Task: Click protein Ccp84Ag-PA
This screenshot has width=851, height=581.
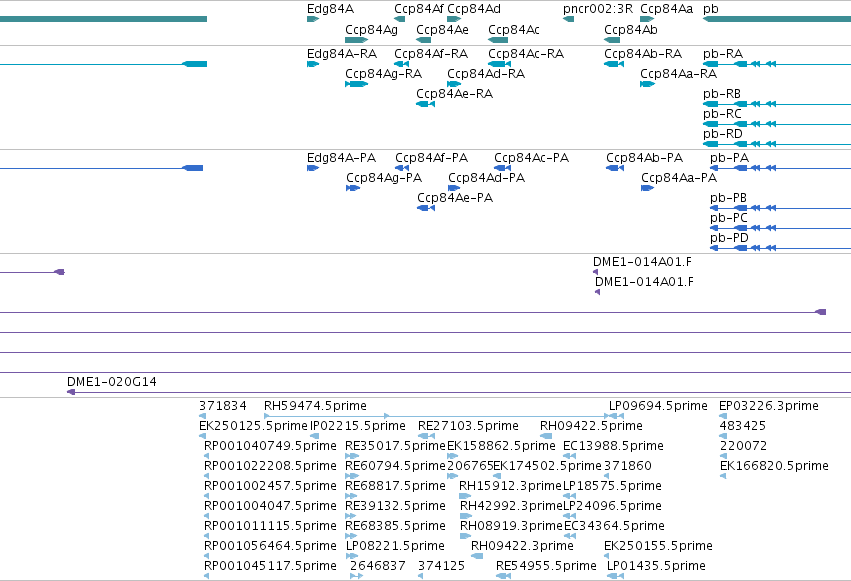Action: coord(384,178)
